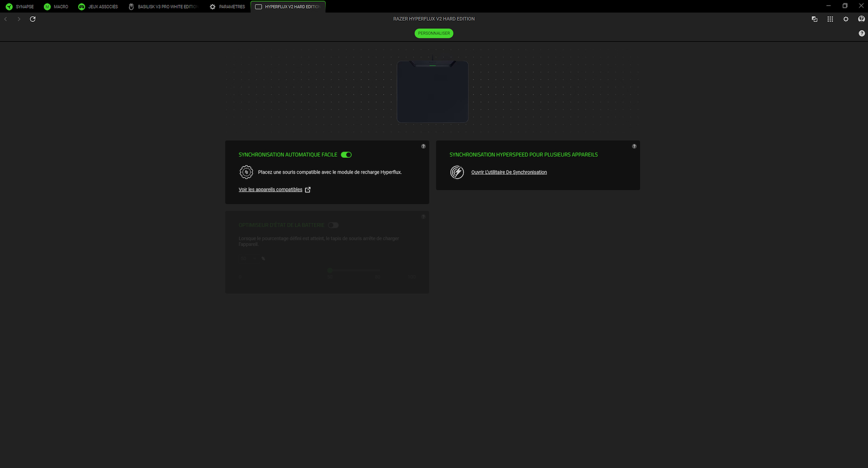
Task: Switch to Basilisk V3 Pro White Edition tab
Action: 164,7
